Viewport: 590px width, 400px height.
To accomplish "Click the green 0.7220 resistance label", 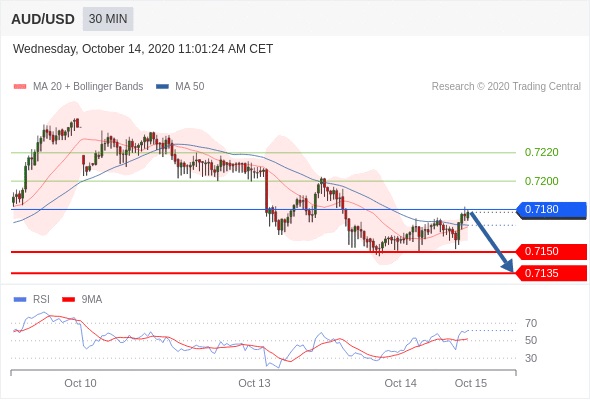I will pyautogui.click(x=541, y=152).
